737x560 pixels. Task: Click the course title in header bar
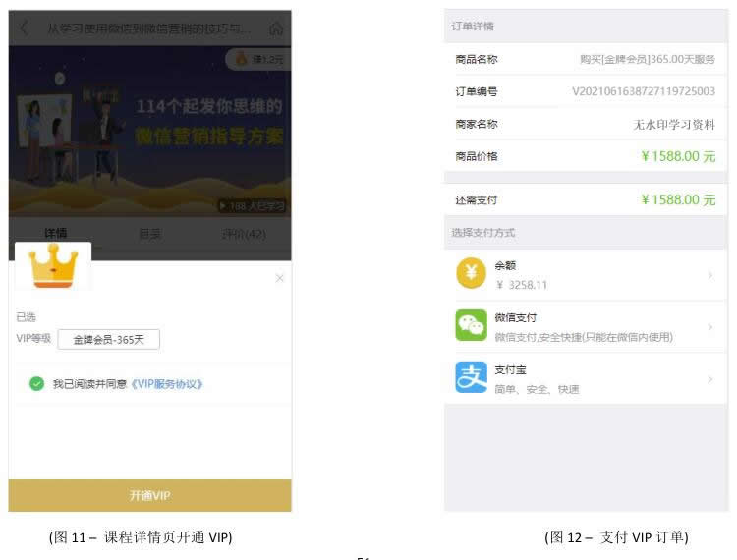149,28
